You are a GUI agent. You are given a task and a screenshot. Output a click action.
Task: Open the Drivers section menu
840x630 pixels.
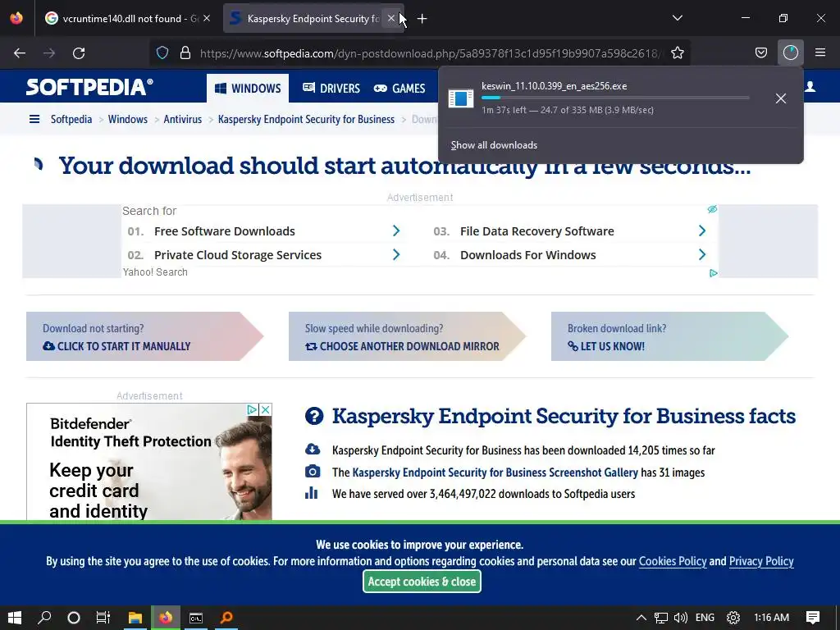331,89
